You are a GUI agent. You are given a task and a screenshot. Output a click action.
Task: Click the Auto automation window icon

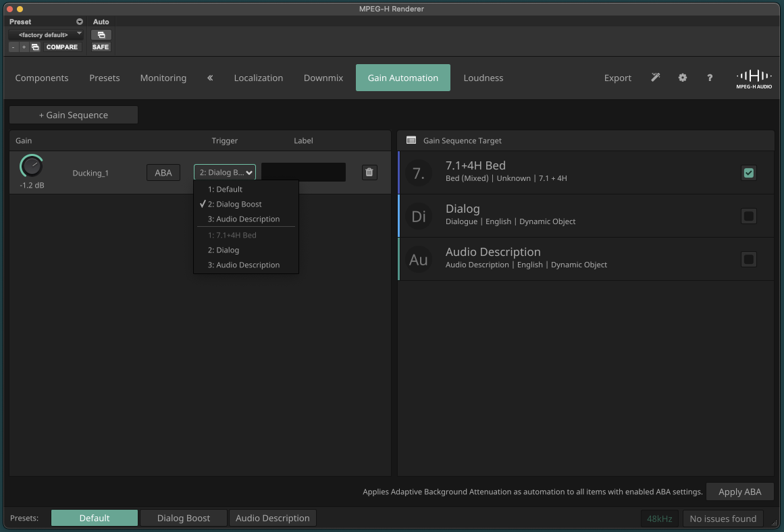(x=101, y=35)
